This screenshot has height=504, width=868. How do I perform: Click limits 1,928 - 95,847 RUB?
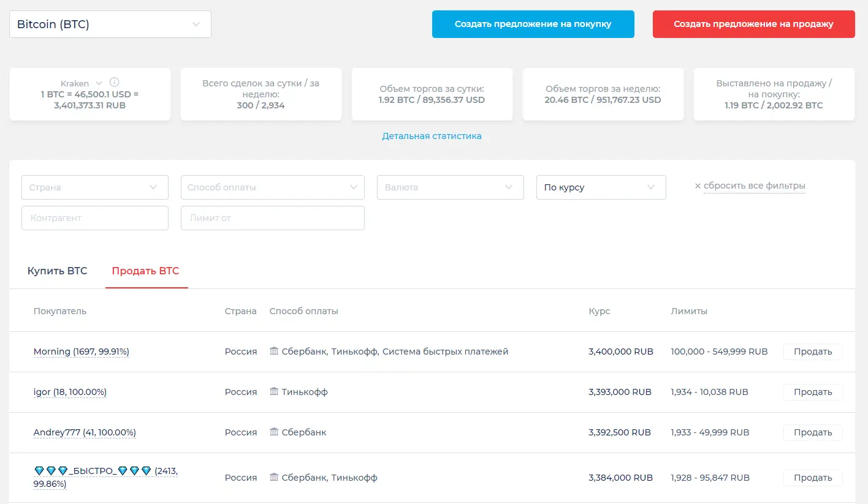(710, 478)
